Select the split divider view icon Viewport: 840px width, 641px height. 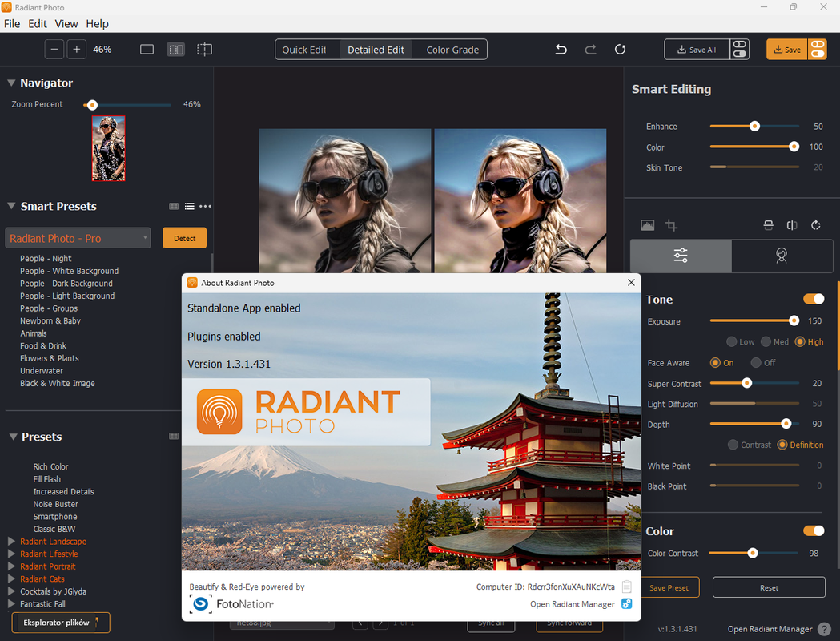(x=205, y=50)
